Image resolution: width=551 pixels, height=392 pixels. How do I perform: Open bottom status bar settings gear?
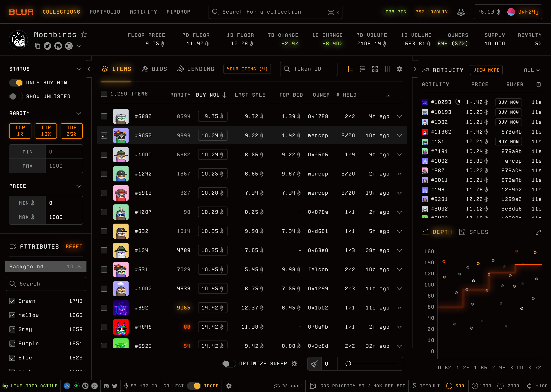pyautogui.click(x=229, y=386)
